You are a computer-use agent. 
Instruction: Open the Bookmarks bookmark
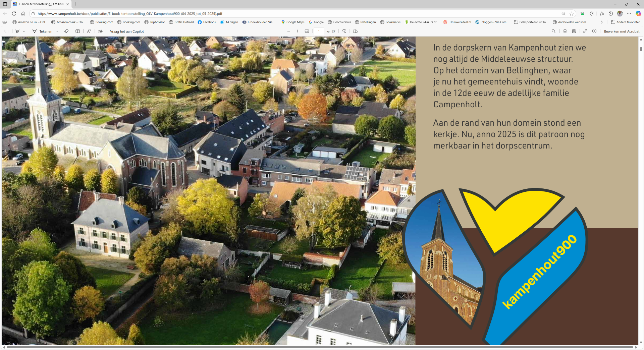click(390, 22)
